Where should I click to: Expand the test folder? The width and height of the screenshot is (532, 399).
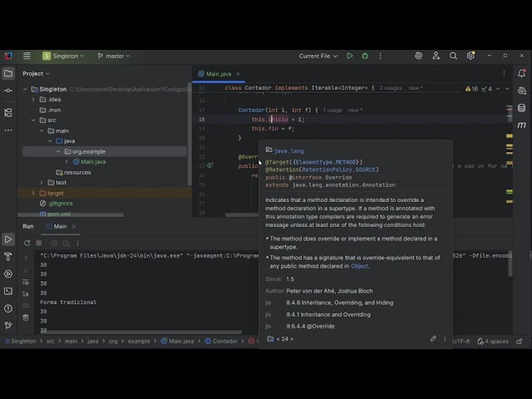pyautogui.click(x=42, y=183)
